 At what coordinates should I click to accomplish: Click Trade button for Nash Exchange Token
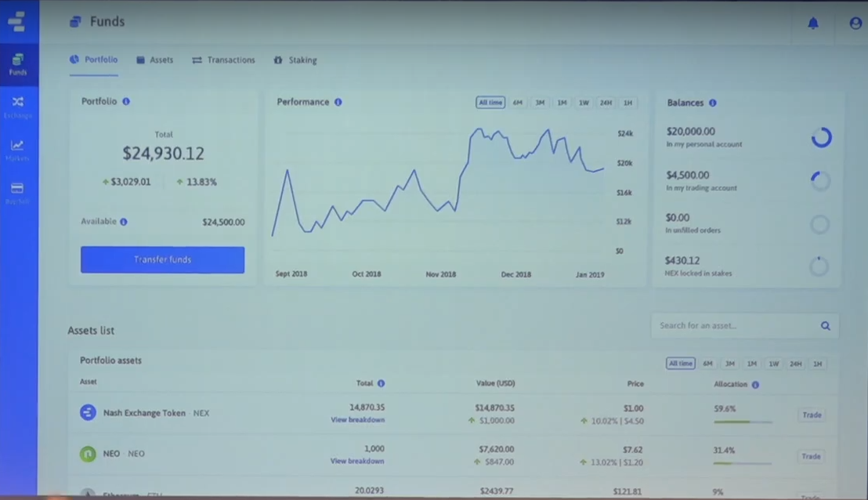812,415
